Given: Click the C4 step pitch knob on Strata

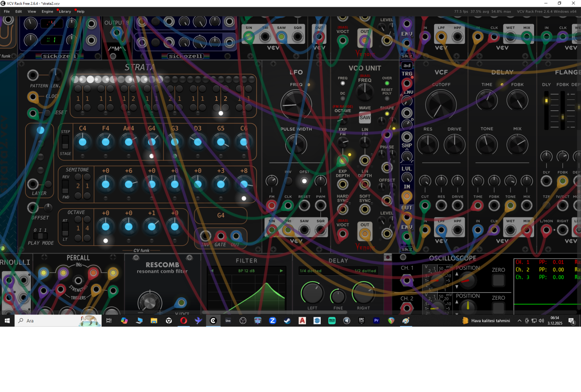Looking at the screenshot, I should coord(82,142).
